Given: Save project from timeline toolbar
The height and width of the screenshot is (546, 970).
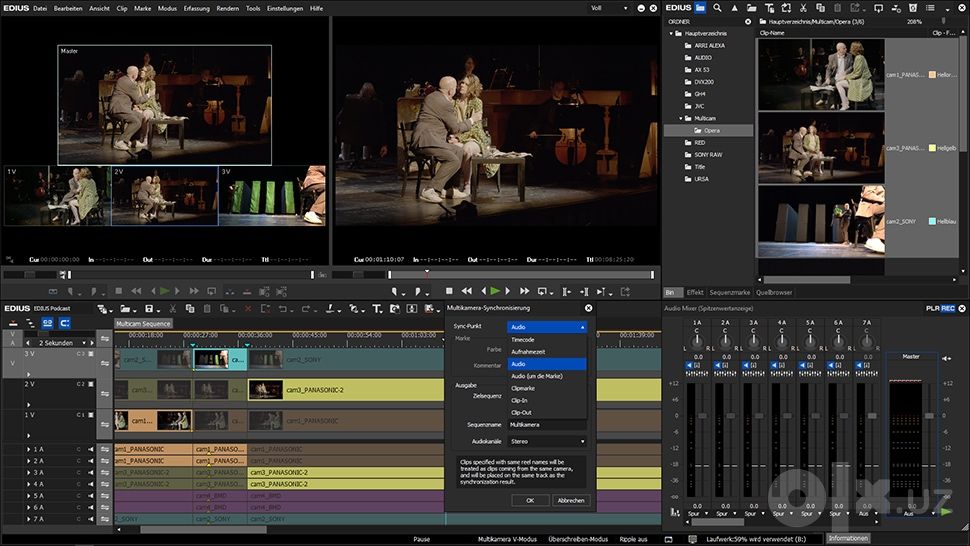Looking at the screenshot, I should [x=149, y=309].
